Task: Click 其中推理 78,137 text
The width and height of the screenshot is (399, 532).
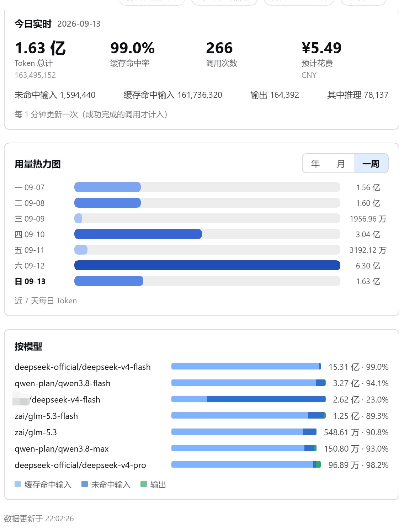Action: 358,95
